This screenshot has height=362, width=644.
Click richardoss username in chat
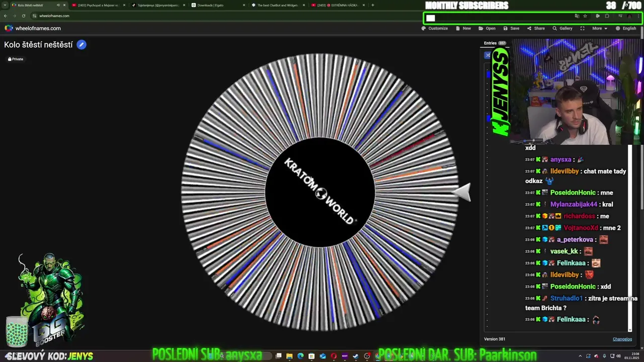click(x=579, y=216)
